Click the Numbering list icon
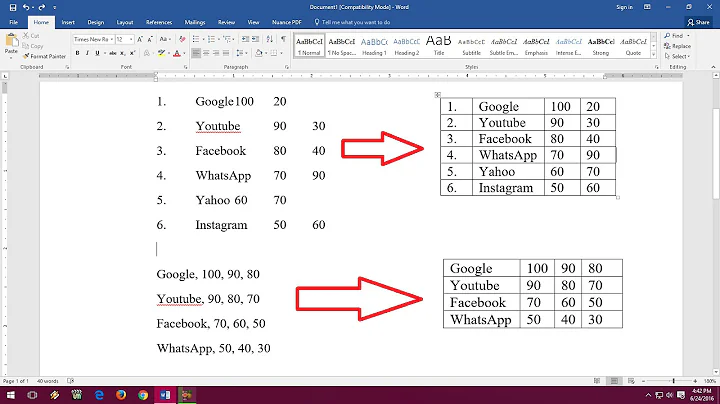The image size is (720, 404). (x=213, y=39)
